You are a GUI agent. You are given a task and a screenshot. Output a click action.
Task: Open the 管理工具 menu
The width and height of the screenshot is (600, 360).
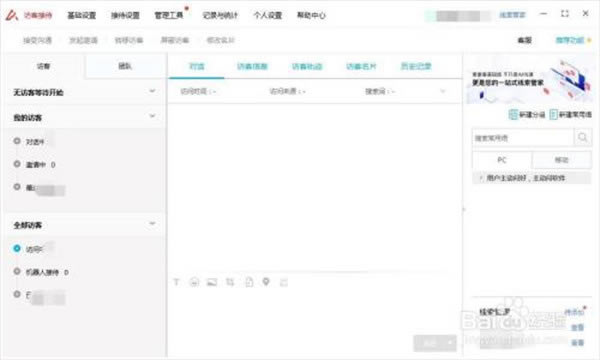coord(169,15)
